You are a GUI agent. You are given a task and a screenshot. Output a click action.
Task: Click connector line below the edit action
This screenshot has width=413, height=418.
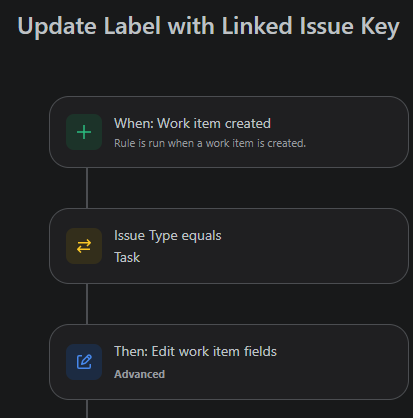click(87, 409)
